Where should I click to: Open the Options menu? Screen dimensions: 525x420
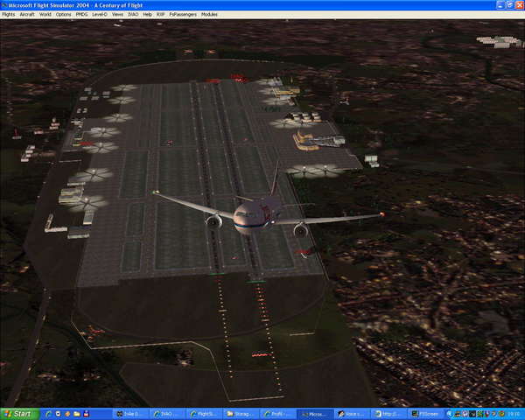pyautogui.click(x=63, y=14)
